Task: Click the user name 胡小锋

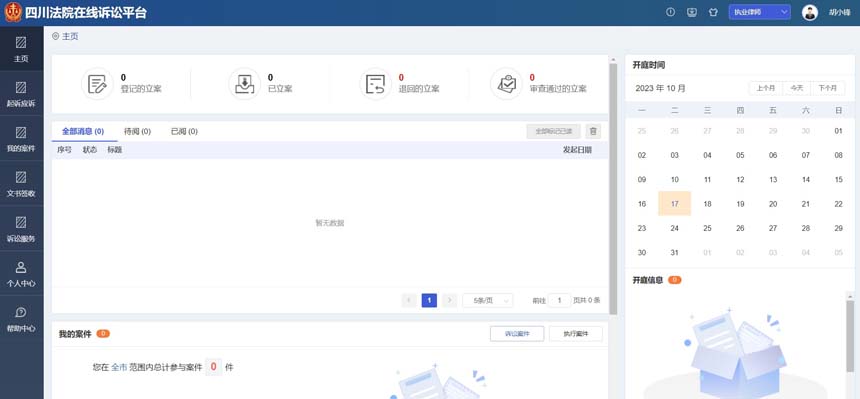Action: click(839, 12)
